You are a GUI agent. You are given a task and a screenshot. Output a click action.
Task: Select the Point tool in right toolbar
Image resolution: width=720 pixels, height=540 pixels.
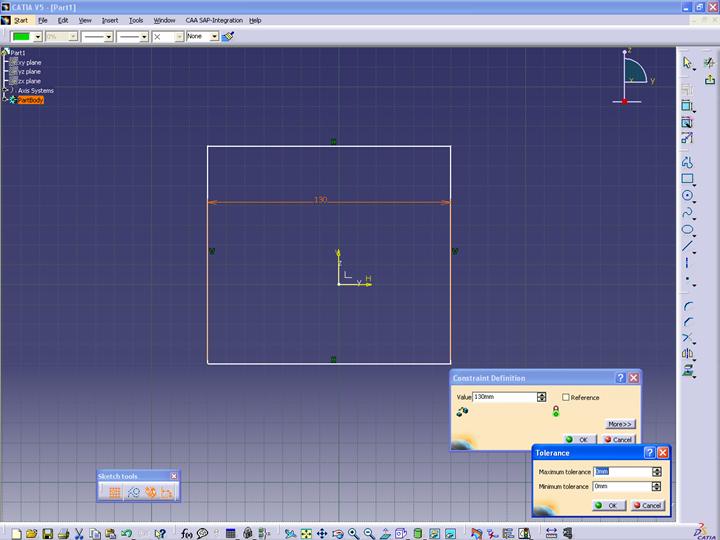point(687,279)
